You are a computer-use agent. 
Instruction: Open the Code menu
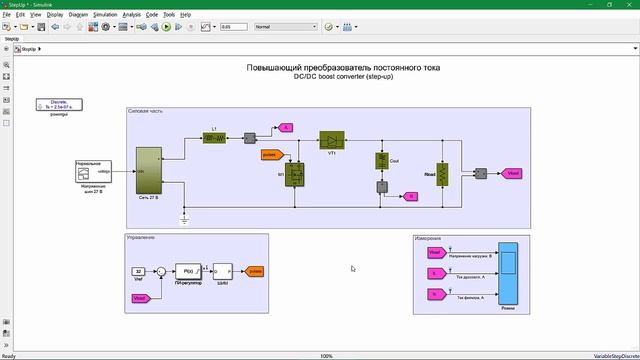[x=152, y=15]
